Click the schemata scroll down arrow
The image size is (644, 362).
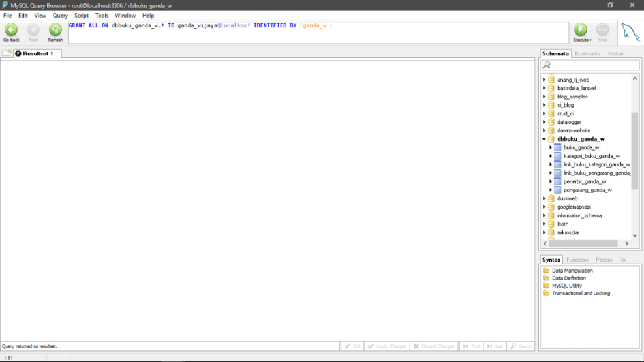click(635, 235)
